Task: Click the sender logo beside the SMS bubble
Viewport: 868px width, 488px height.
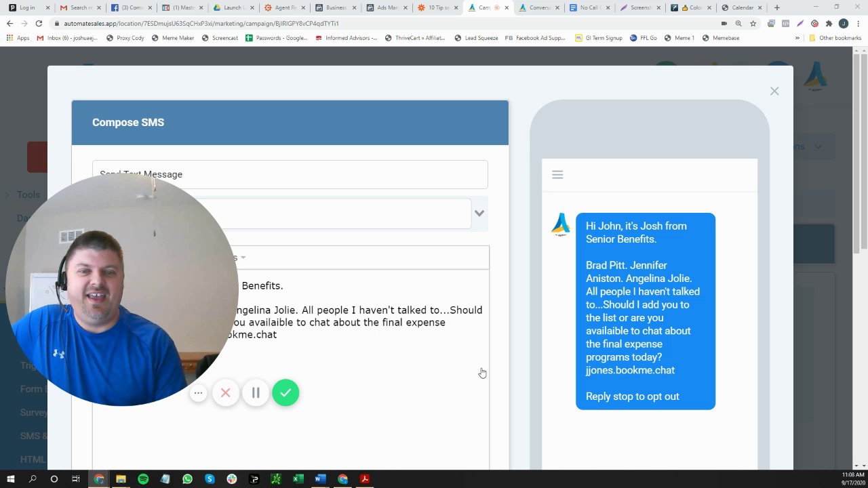Action: tap(561, 224)
